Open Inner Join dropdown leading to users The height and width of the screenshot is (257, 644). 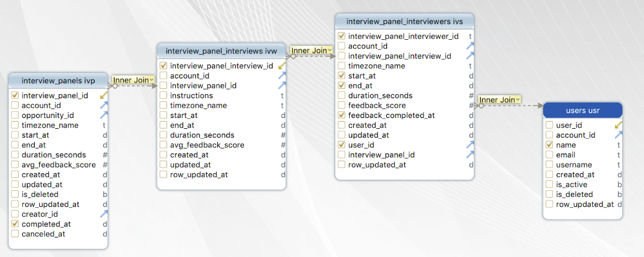click(x=499, y=100)
